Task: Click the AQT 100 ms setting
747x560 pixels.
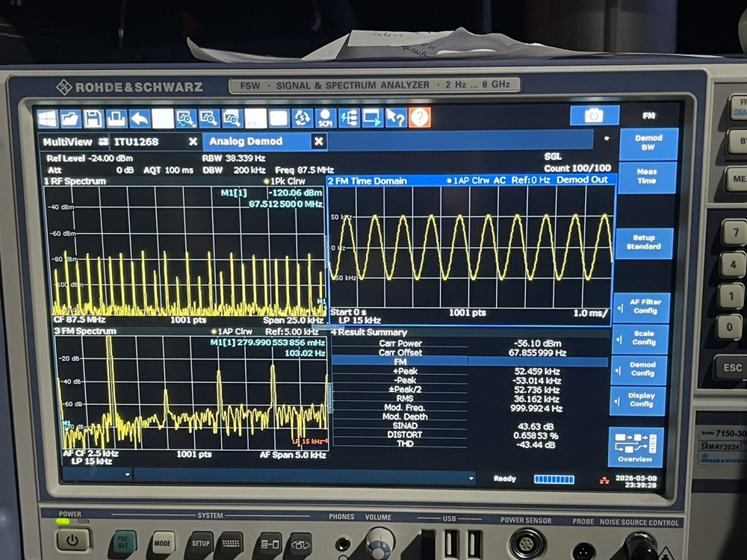Action: click(x=168, y=170)
